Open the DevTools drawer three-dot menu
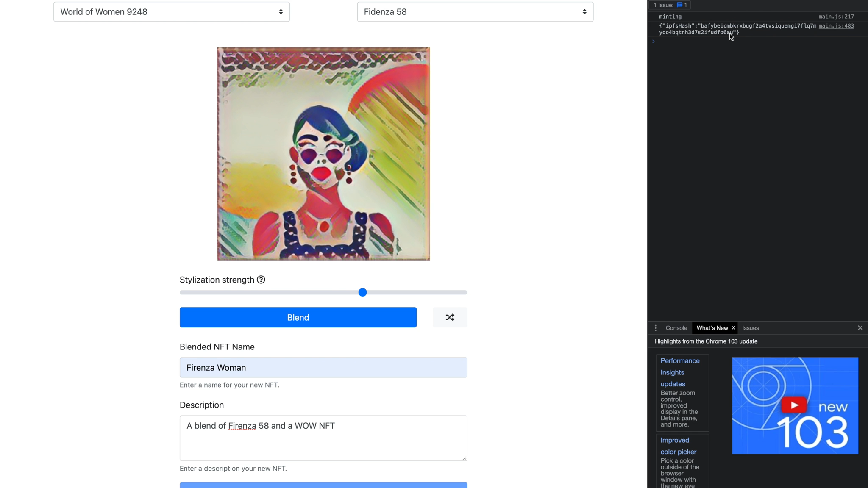 click(x=656, y=328)
